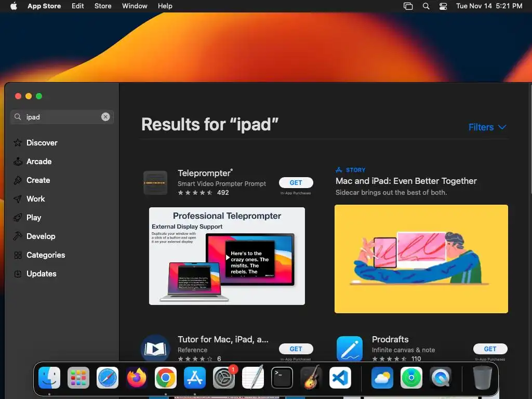Open Trash from the Dock

[483, 378]
